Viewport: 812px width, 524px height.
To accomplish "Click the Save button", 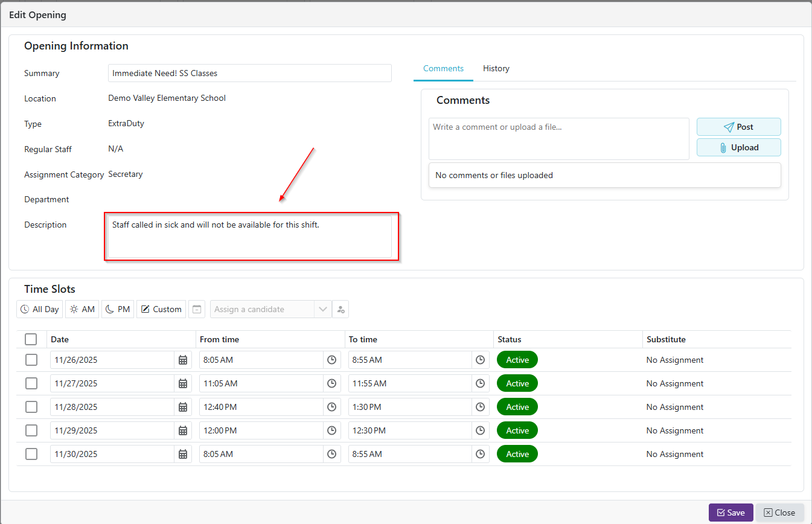I will [x=730, y=513].
